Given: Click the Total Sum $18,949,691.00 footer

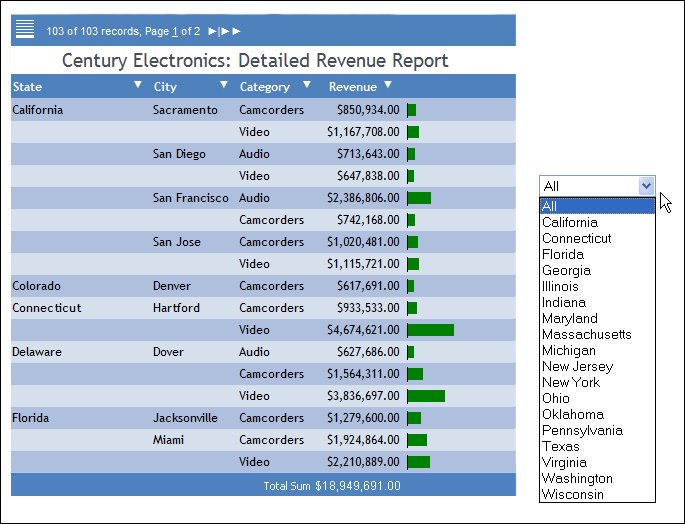Looking at the screenshot, I should coord(332,486).
